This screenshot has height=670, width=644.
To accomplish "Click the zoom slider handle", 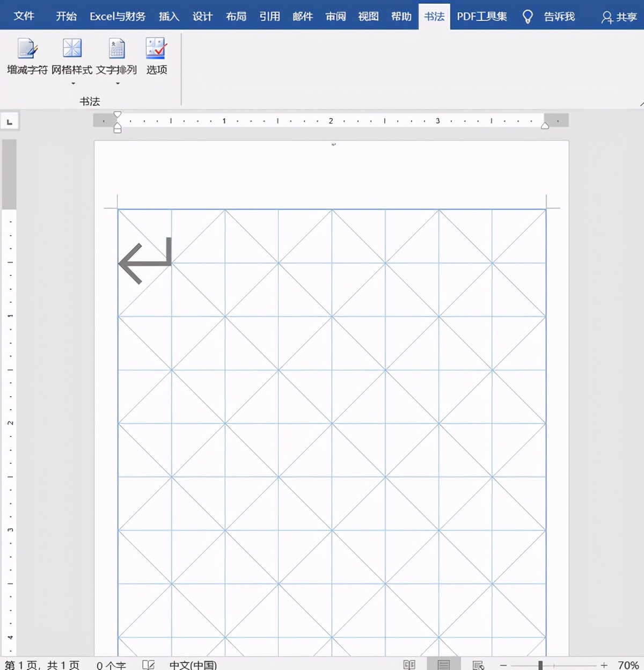I will coord(541,665).
